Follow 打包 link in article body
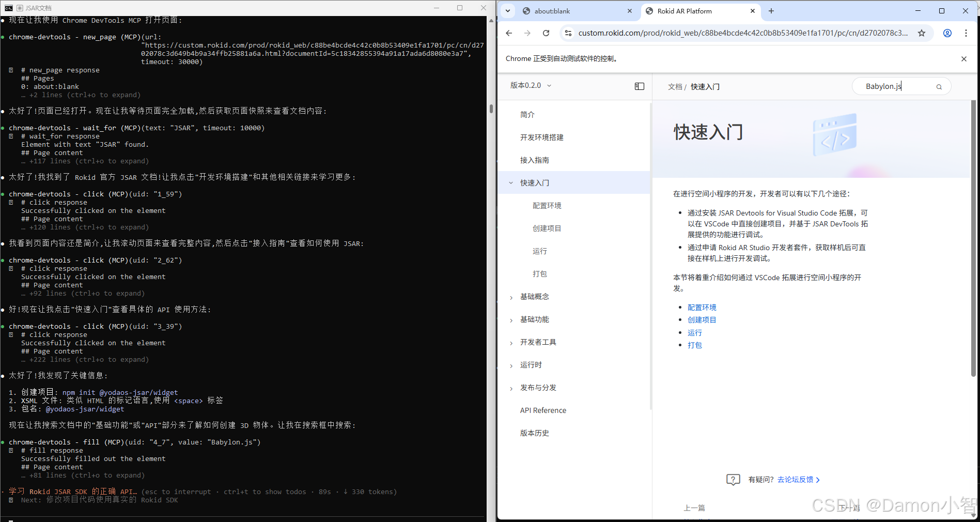Image resolution: width=980 pixels, height=522 pixels. click(694, 345)
